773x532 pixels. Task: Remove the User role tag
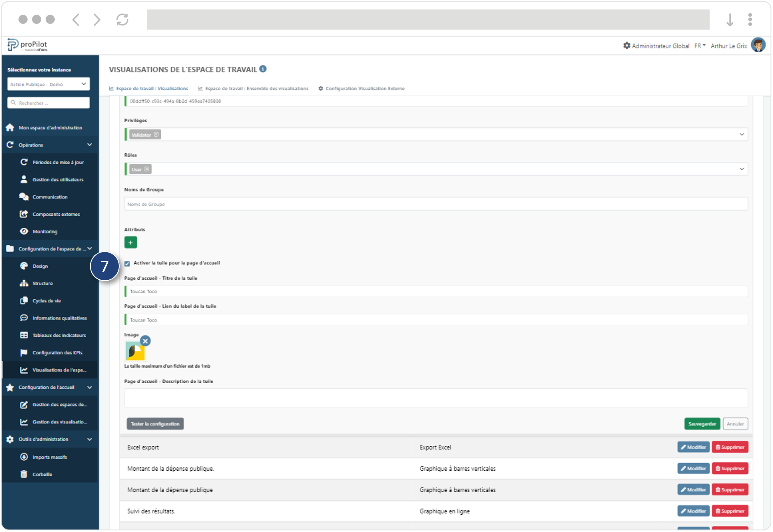(147, 169)
